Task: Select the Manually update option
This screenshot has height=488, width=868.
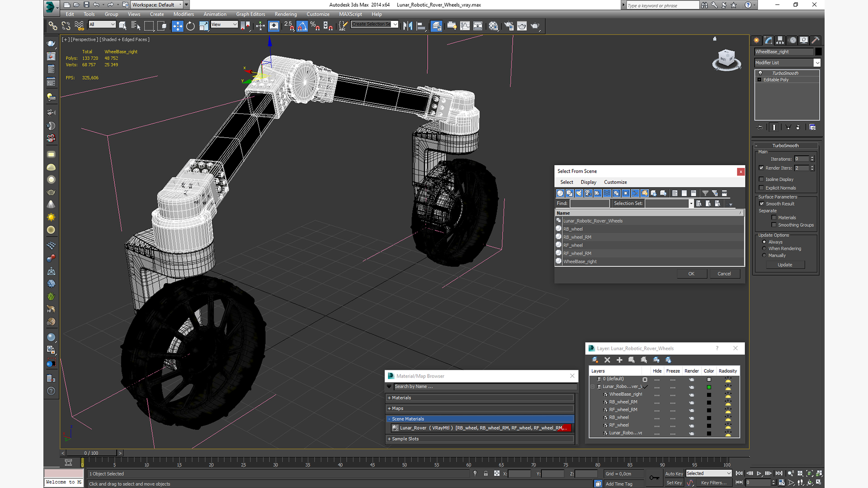Action: click(x=764, y=255)
